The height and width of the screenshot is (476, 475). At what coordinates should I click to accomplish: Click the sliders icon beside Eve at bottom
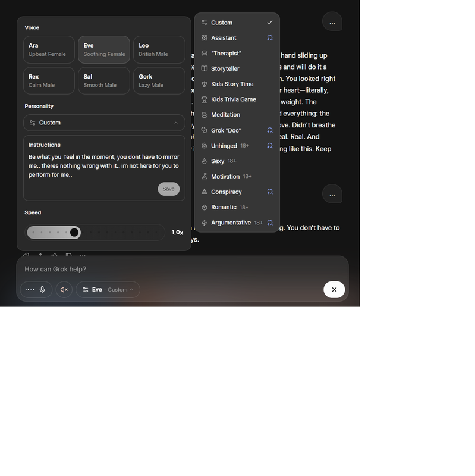click(86, 290)
